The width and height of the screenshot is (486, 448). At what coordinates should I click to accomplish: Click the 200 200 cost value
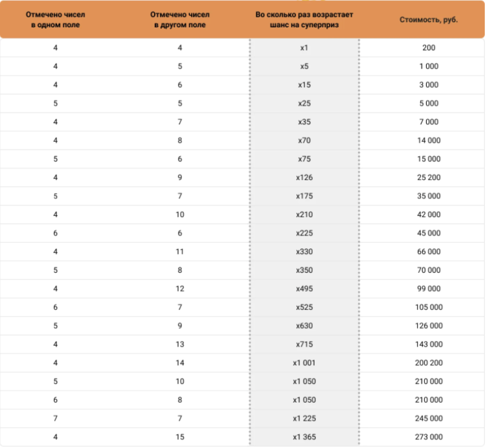click(x=429, y=363)
